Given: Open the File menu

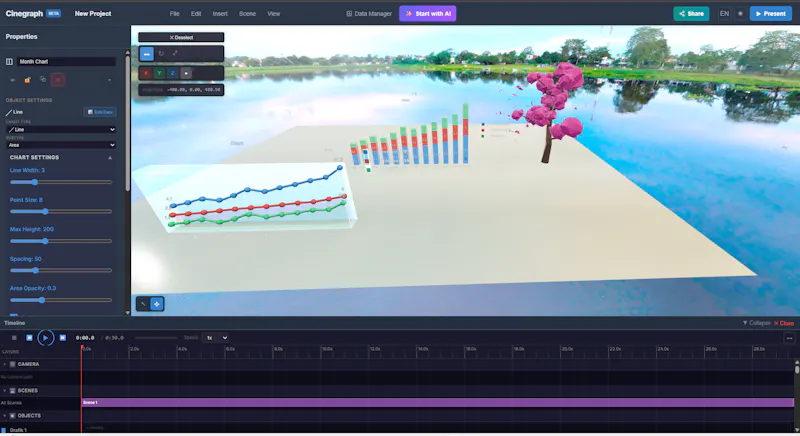Looking at the screenshot, I should click(x=174, y=14).
